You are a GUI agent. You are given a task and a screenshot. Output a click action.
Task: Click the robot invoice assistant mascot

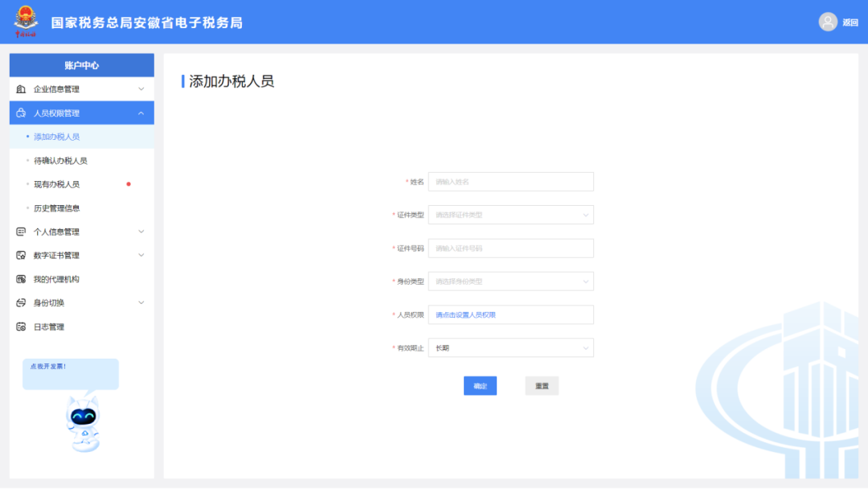tap(83, 424)
